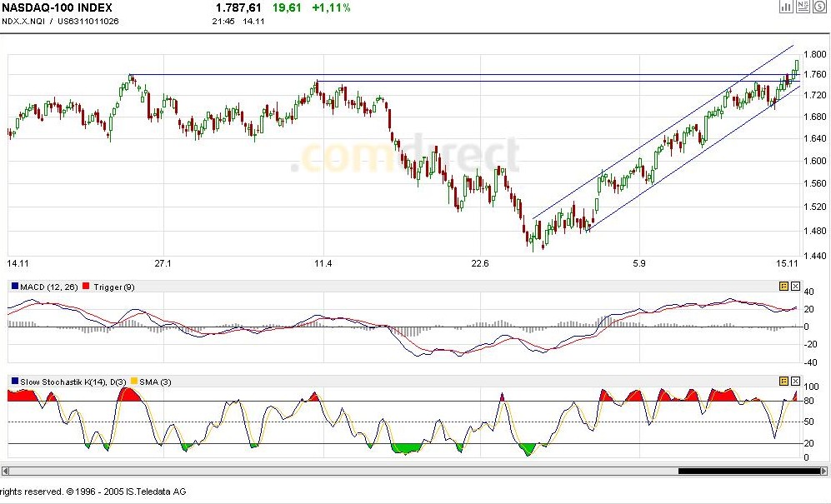Open the yellow settings icon of MACD panel
The width and height of the screenshot is (831, 504).
783,287
